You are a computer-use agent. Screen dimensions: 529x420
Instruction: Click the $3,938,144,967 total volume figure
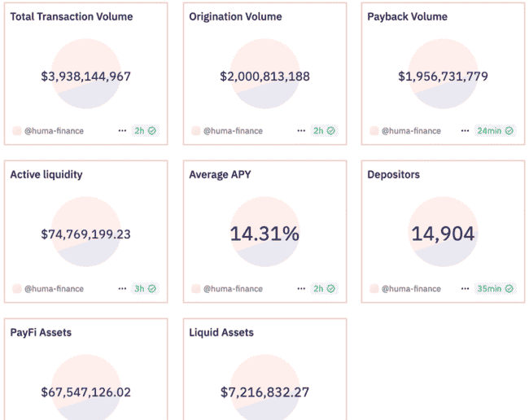[x=85, y=77]
